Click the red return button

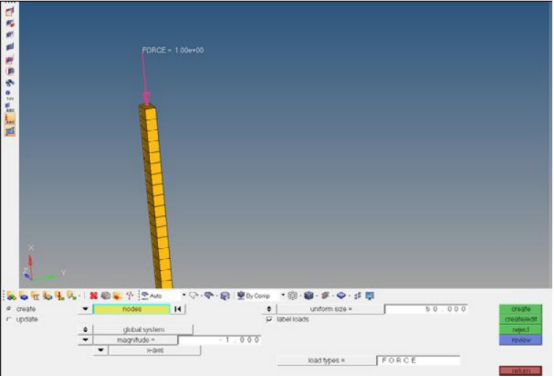click(x=520, y=370)
